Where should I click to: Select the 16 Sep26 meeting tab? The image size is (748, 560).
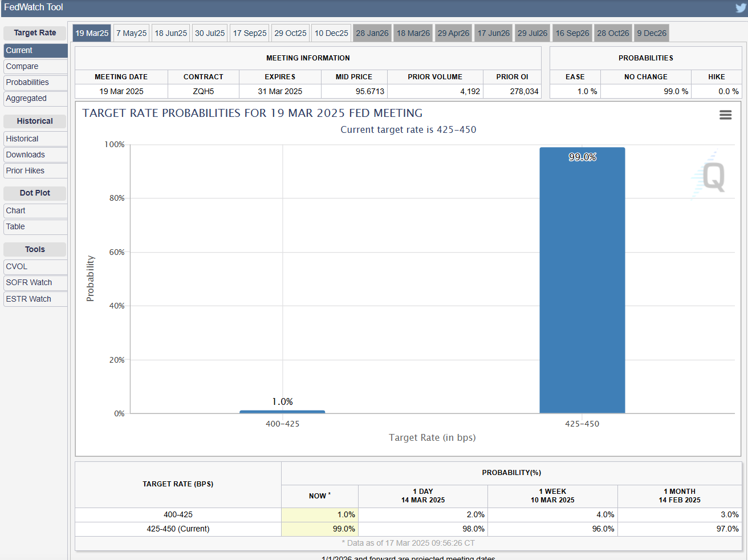[x=572, y=33]
